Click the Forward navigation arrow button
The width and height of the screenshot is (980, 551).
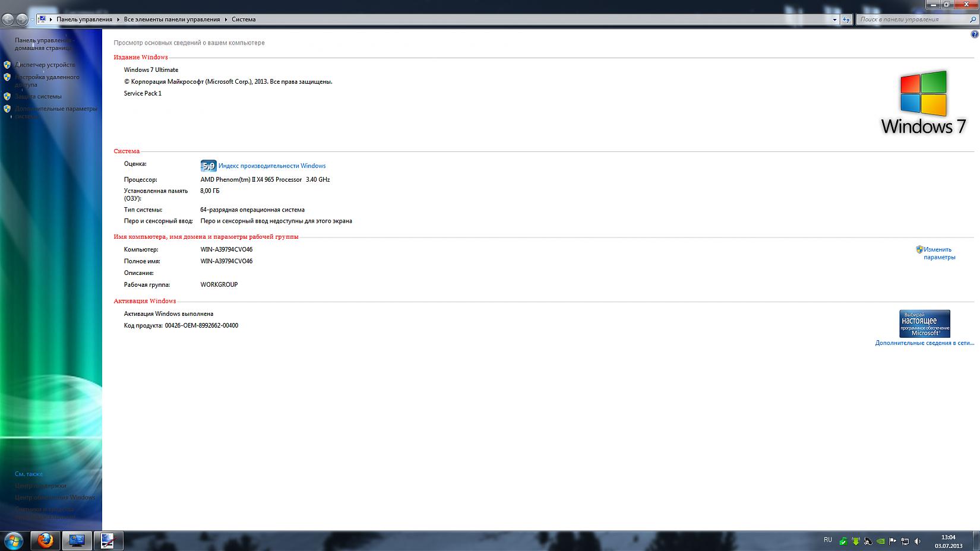pyautogui.click(x=22, y=20)
